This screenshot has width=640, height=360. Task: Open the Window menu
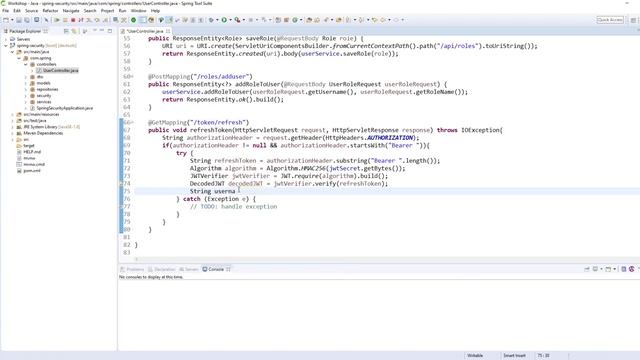138,11
